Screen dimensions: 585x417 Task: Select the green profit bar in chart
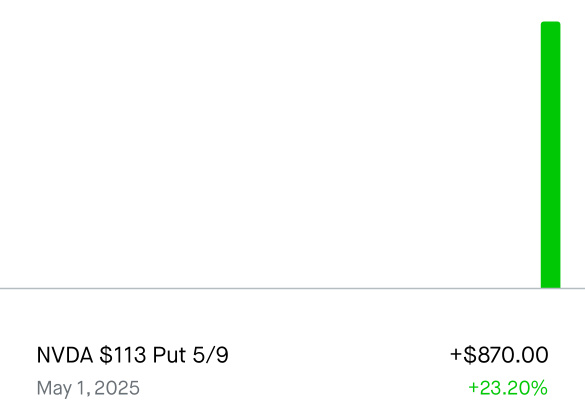(551, 155)
